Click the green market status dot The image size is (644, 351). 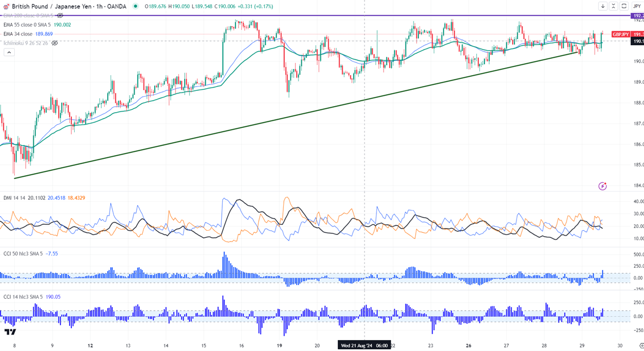click(x=135, y=7)
